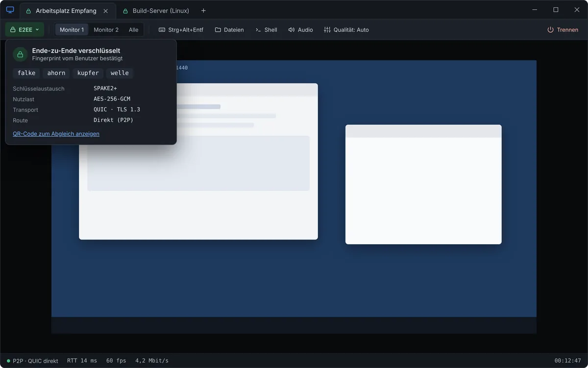Click the green lock icon in encryption popup
588x368 pixels.
pyautogui.click(x=20, y=54)
